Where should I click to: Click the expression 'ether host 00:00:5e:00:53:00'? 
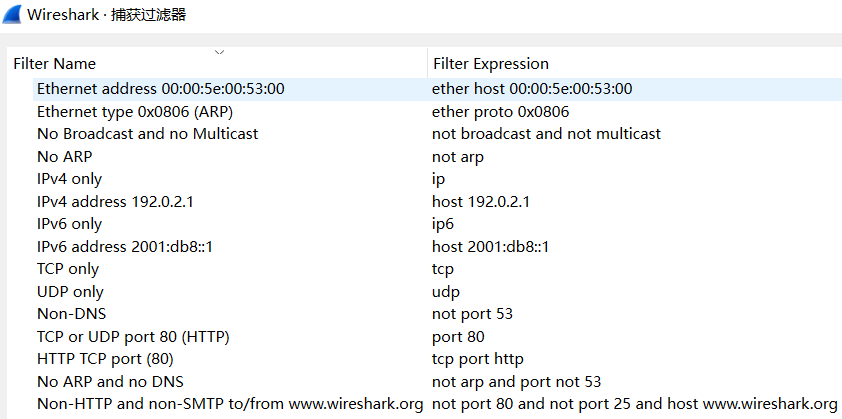(532, 89)
